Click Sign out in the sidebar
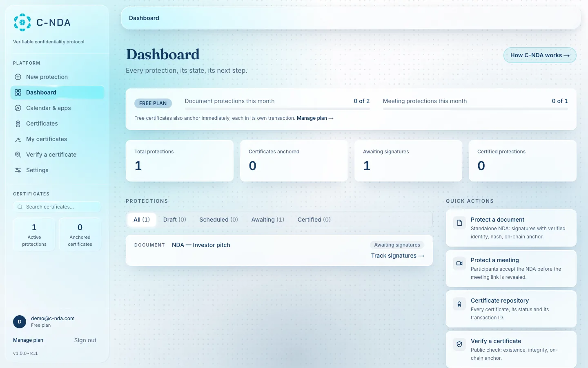Viewport: 588px width, 368px height. [85, 340]
